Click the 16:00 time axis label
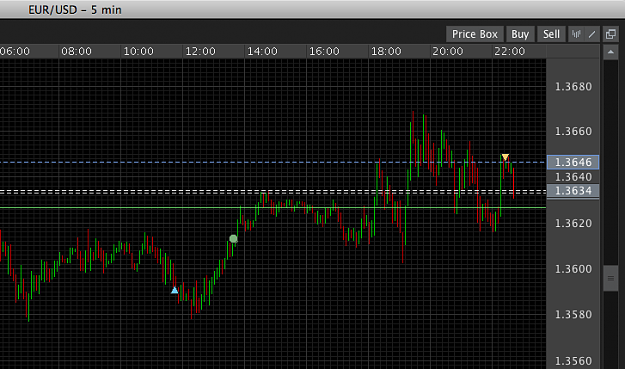 (324, 51)
